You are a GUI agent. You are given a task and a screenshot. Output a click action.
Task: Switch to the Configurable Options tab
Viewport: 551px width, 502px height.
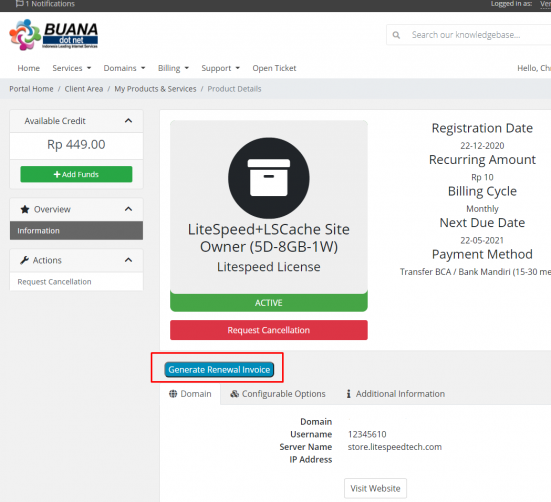click(278, 394)
